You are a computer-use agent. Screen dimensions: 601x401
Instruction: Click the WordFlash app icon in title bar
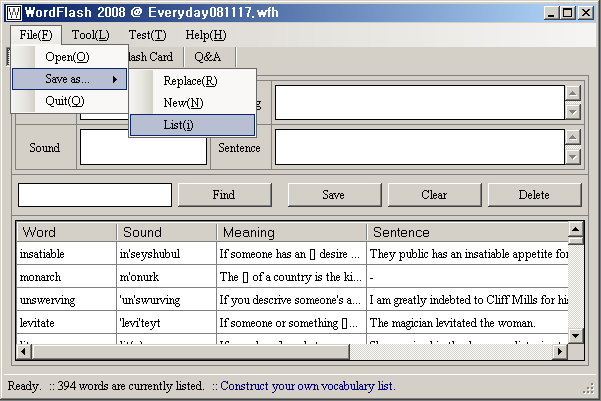click(14, 13)
